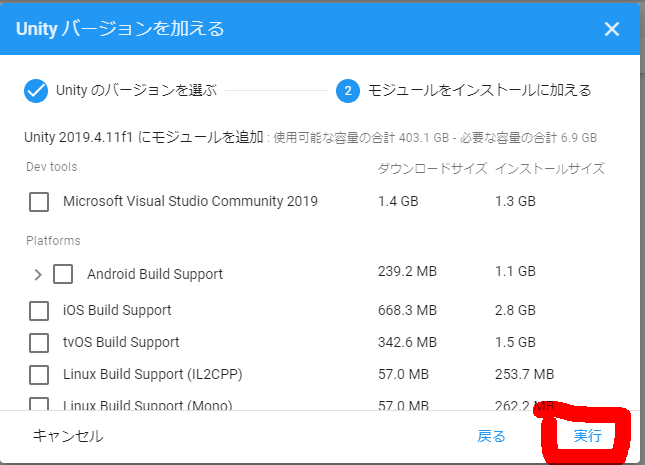The width and height of the screenshot is (645, 465).
Task: Click the 'Dev tools' section heading
Action: 51,167
